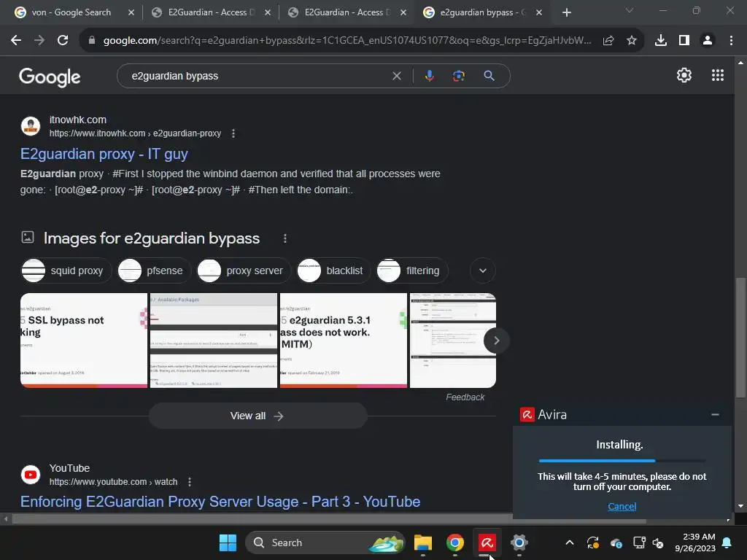Open more options for itnowhk.com result
747x560 pixels.
233,134
